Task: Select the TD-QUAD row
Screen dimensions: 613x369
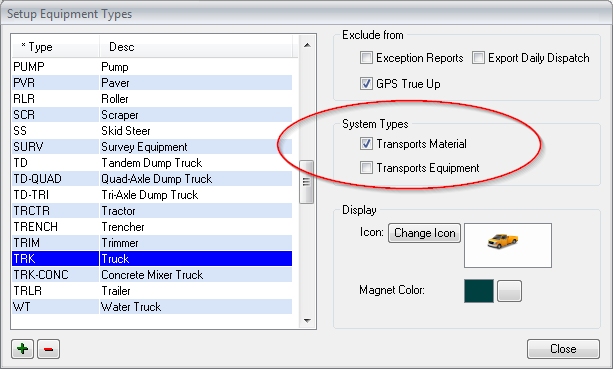Action: (x=152, y=179)
